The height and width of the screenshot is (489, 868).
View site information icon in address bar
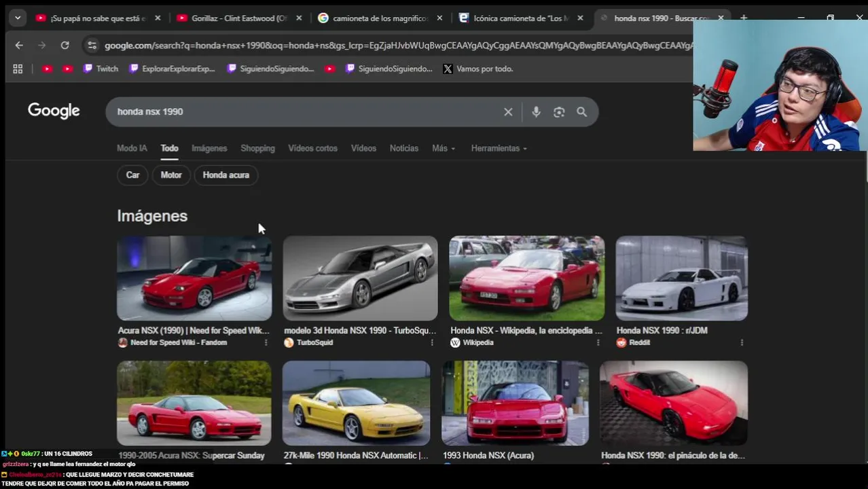92,46
